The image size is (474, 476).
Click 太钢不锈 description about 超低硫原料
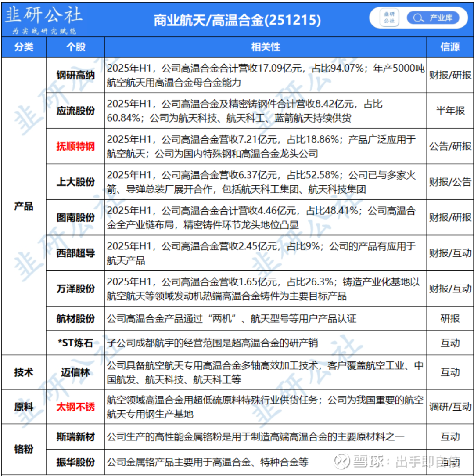pyautogui.click(x=265, y=407)
